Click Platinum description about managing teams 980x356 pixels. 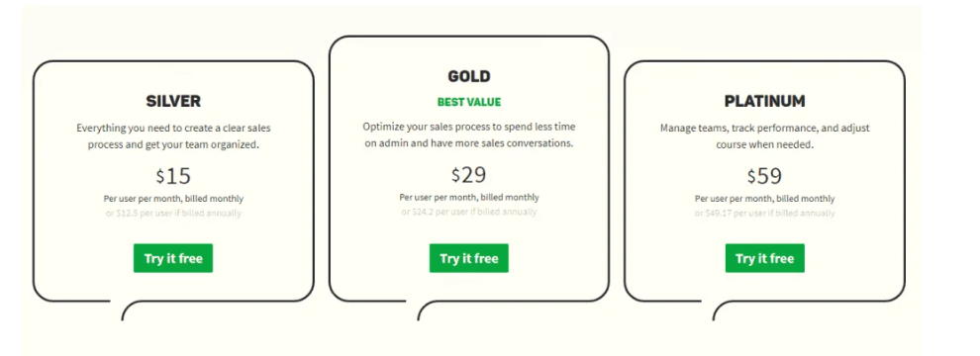[x=764, y=136]
